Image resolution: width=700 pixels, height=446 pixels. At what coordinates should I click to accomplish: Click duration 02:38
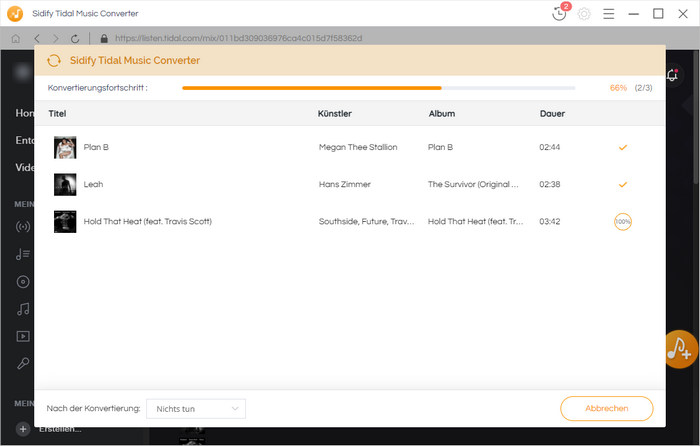tap(550, 184)
